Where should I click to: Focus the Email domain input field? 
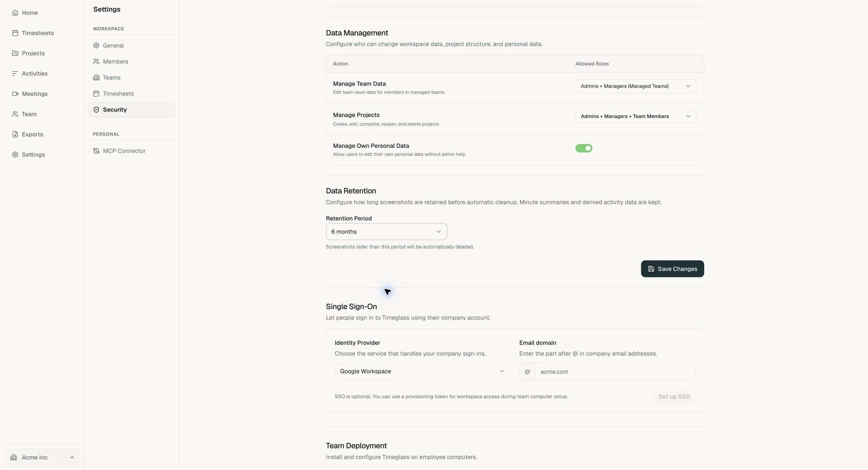(x=615, y=372)
